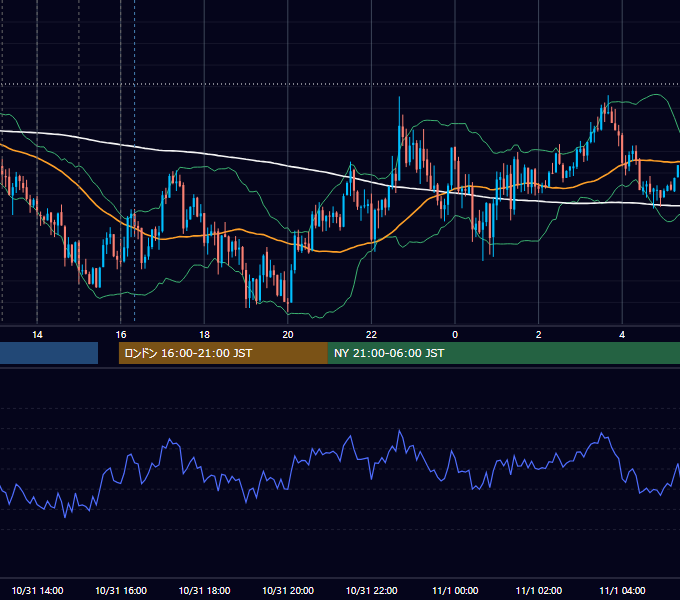Select the 0 hour tick label

[455, 335]
